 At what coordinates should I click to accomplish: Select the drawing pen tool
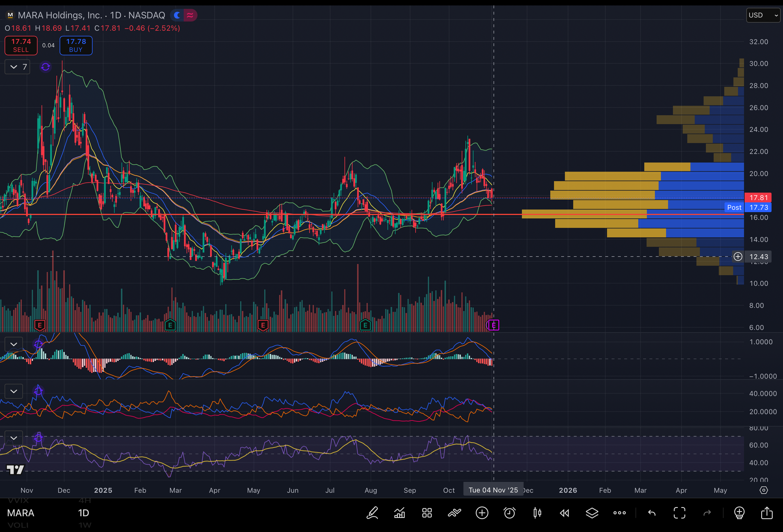[x=372, y=513]
